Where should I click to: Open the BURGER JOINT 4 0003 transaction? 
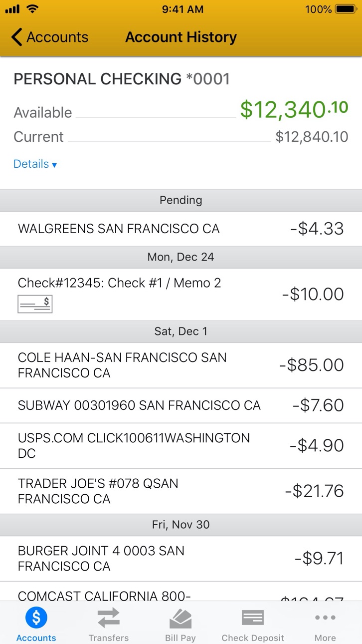point(181,559)
